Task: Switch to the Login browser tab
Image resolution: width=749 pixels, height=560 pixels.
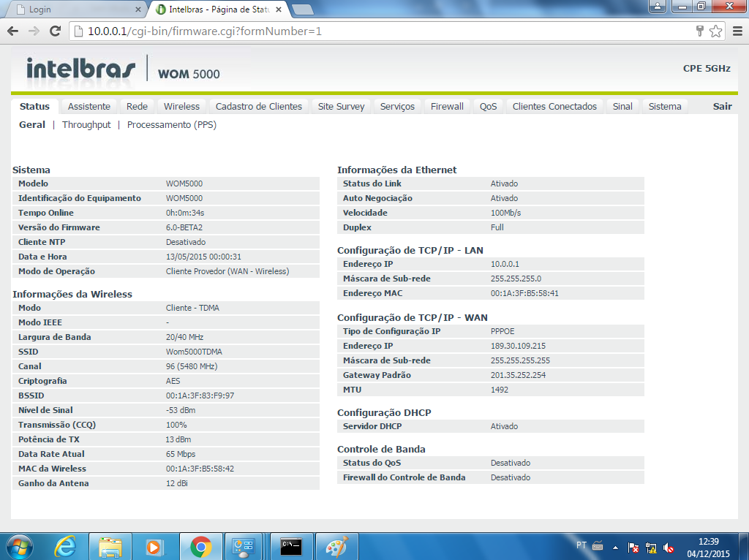Action: click(x=76, y=10)
